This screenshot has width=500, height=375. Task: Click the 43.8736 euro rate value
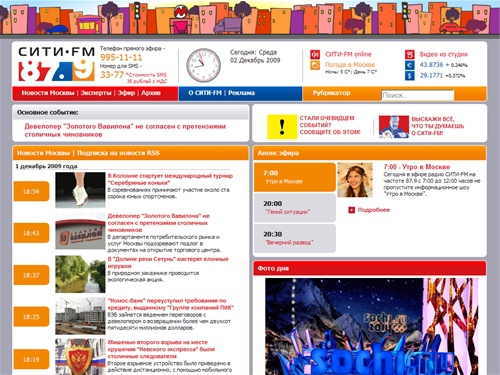coord(431,65)
